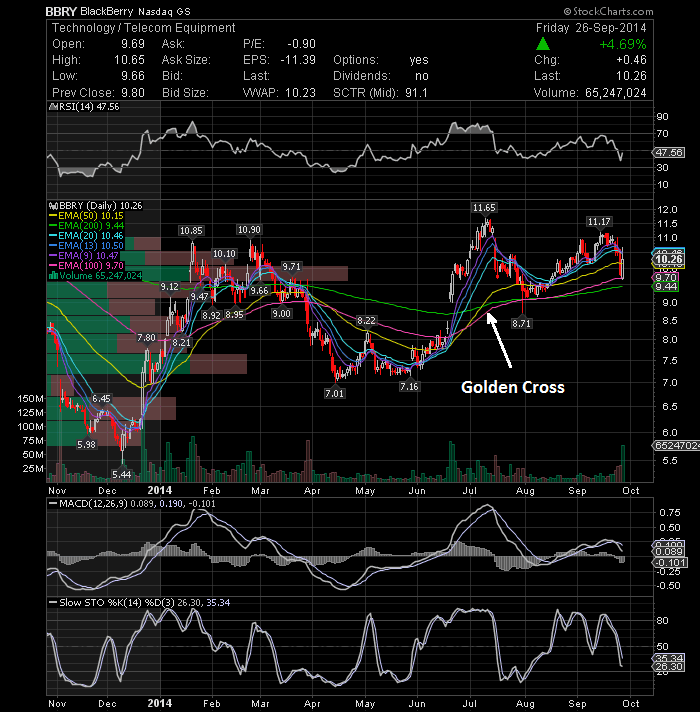Select the Prev Close value 9.80
The width and height of the screenshot is (700, 712).
coord(133,93)
